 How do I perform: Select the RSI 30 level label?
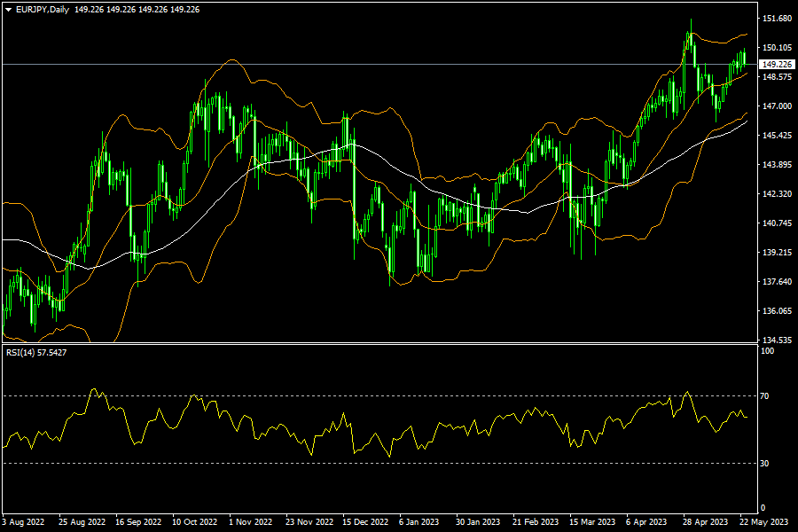coord(764,463)
